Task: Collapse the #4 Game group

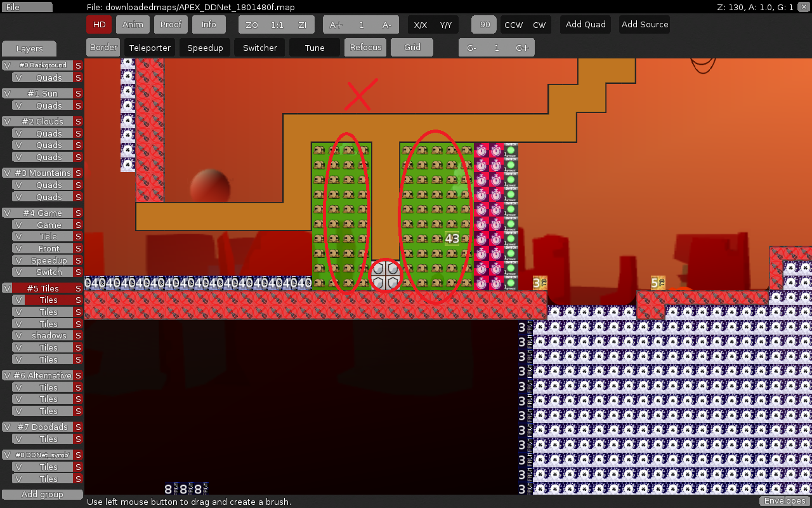Action: 43,213
